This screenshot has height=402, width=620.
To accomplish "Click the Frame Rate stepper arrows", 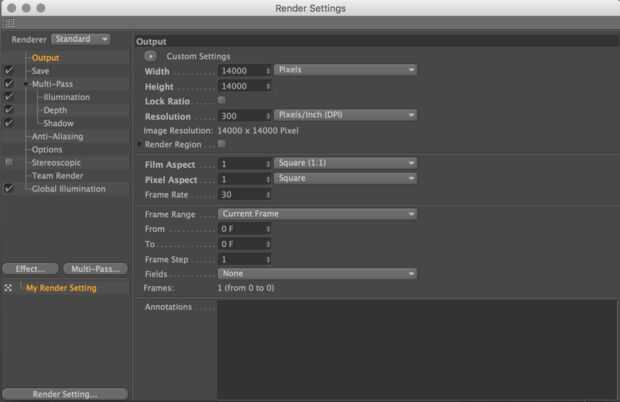I will [268, 194].
